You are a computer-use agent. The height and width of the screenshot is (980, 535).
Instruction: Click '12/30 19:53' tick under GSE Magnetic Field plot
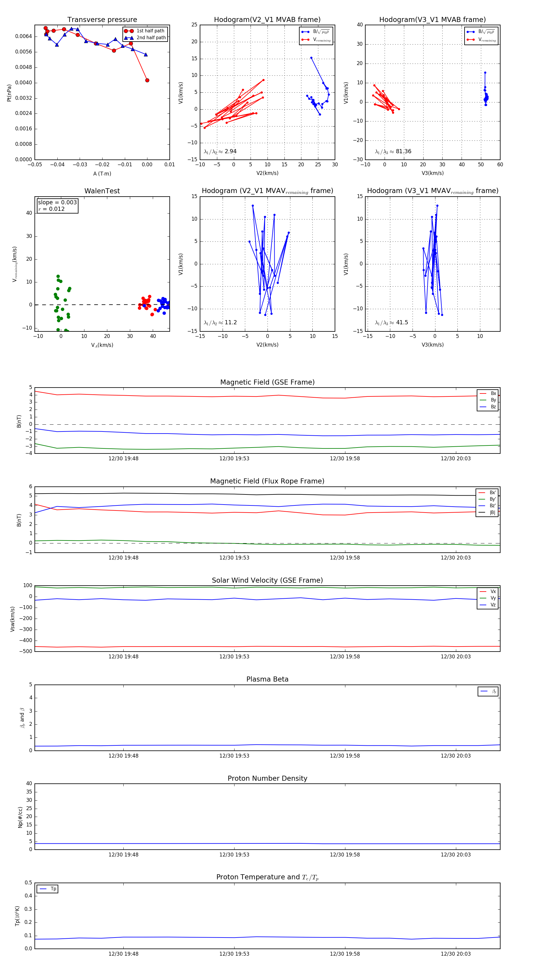[x=234, y=459]
